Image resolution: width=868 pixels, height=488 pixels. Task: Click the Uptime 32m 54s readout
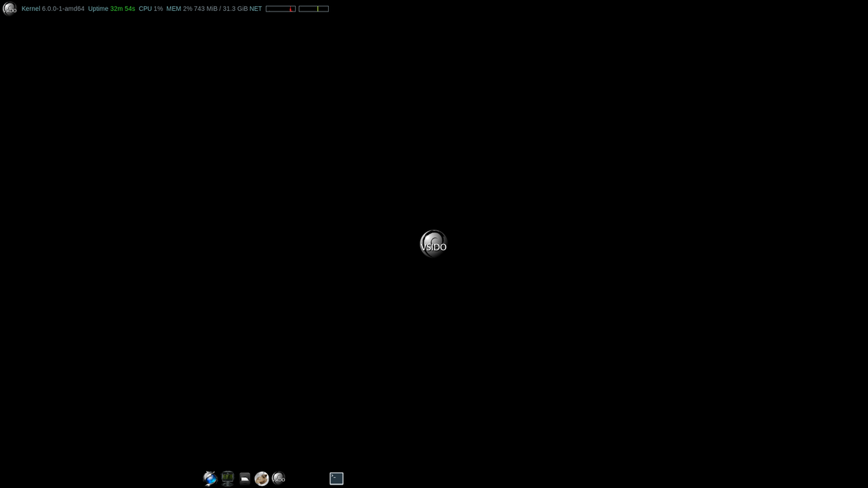[111, 9]
